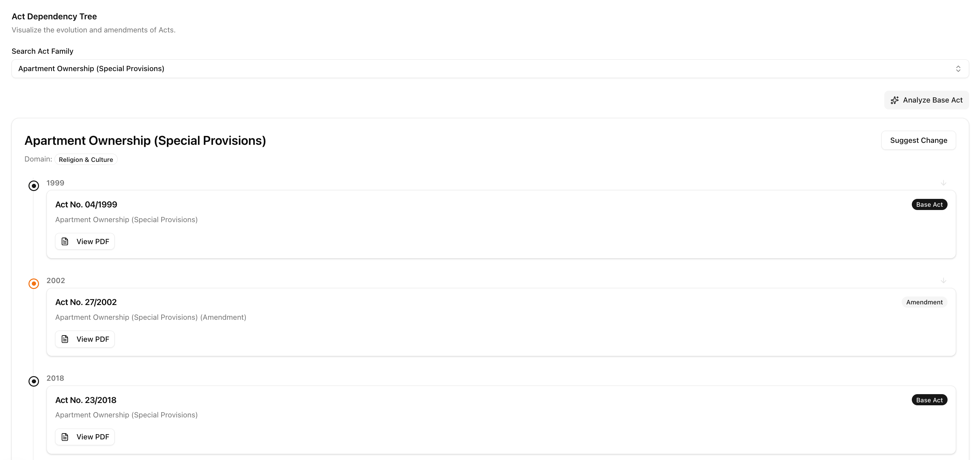Open View PDF for the 2002 Amendment
This screenshot has width=980, height=460.
click(x=85, y=339)
